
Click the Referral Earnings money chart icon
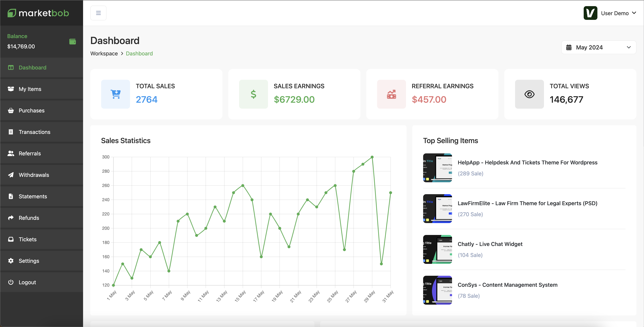coord(391,94)
